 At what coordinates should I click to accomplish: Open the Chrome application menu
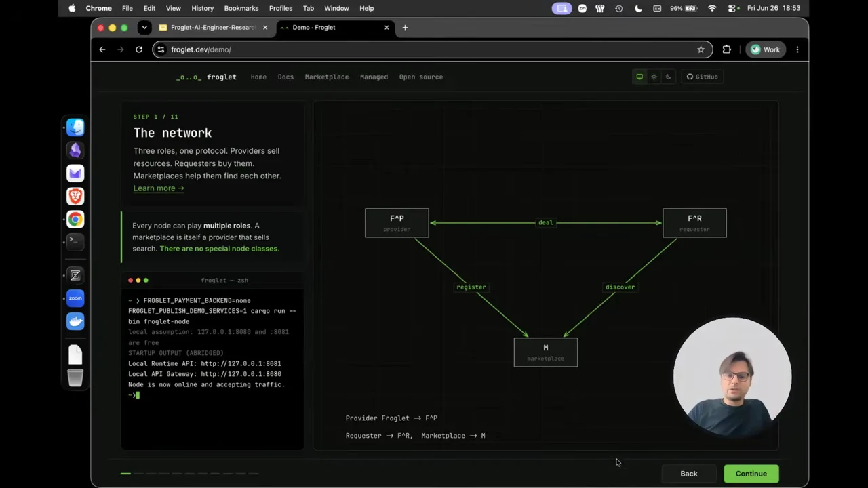click(99, 8)
